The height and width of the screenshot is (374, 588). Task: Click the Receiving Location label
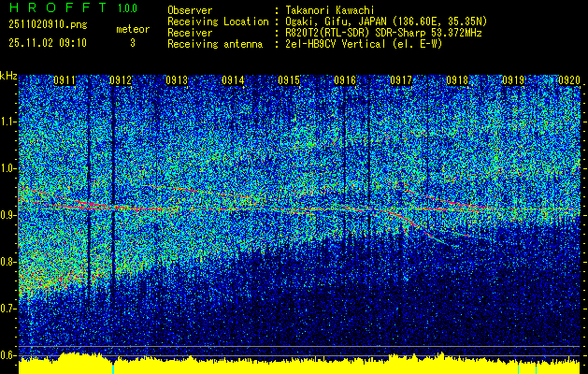218,22
